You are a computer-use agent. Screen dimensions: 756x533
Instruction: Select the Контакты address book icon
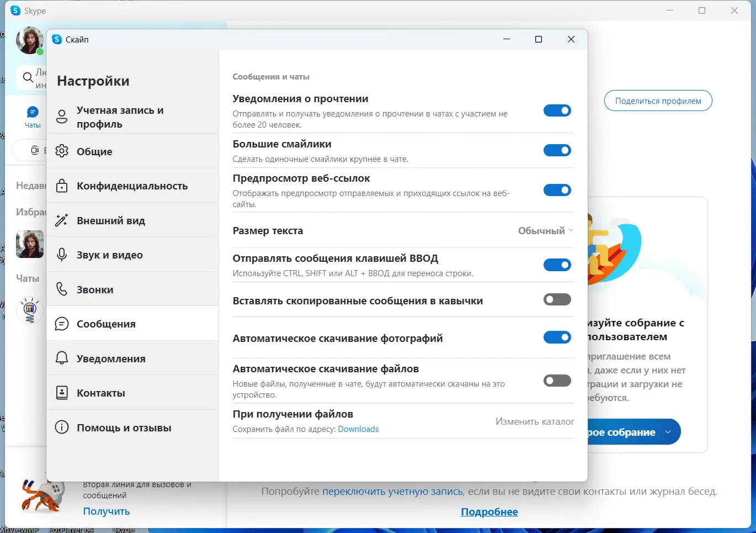(x=62, y=392)
